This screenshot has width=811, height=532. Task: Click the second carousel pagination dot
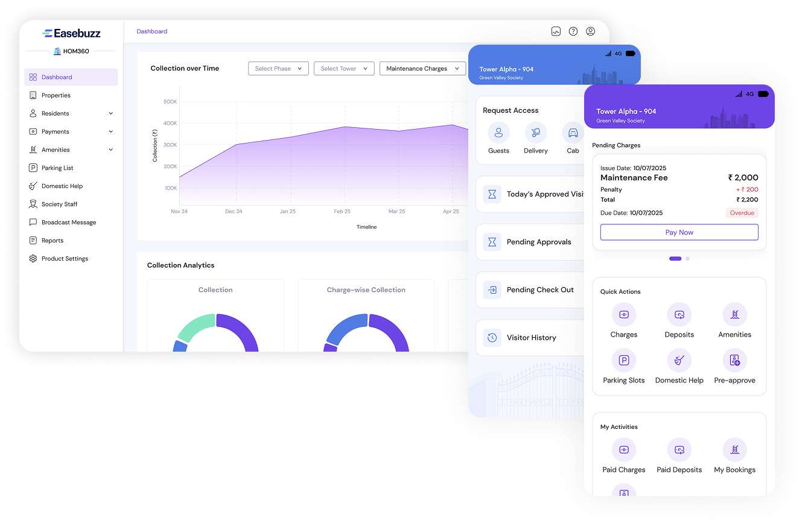pyautogui.click(x=687, y=259)
